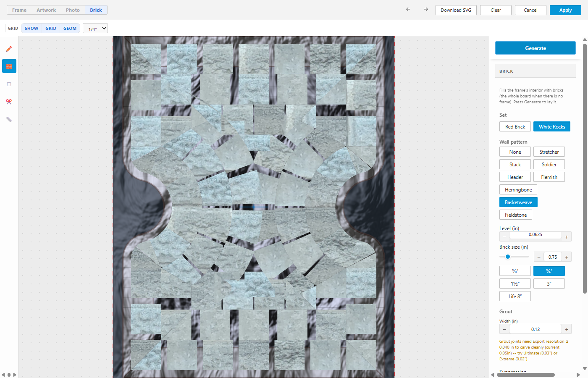This screenshot has height=378, width=588.
Task: Switch to the Frame tab
Action: pyautogui.click(x=19, y=10)
